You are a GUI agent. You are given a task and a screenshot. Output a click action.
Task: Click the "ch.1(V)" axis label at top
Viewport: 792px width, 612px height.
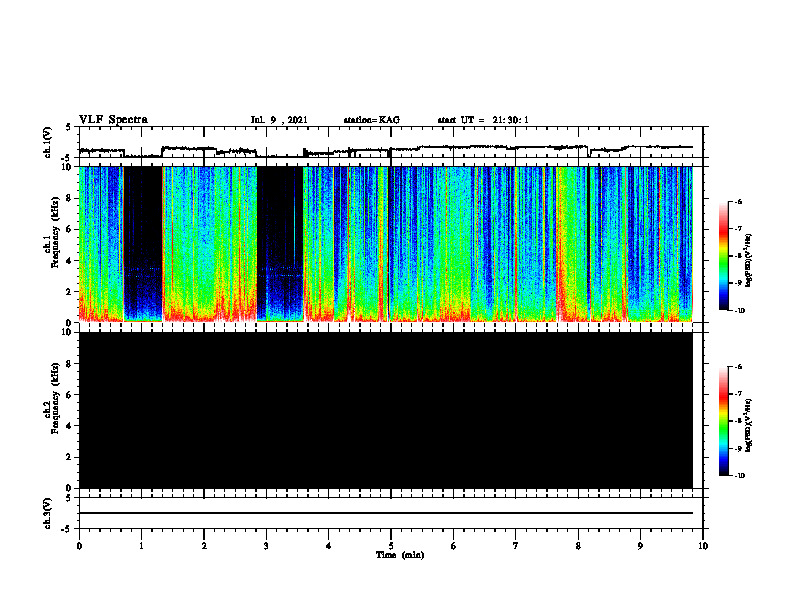[x=48, y=142]
